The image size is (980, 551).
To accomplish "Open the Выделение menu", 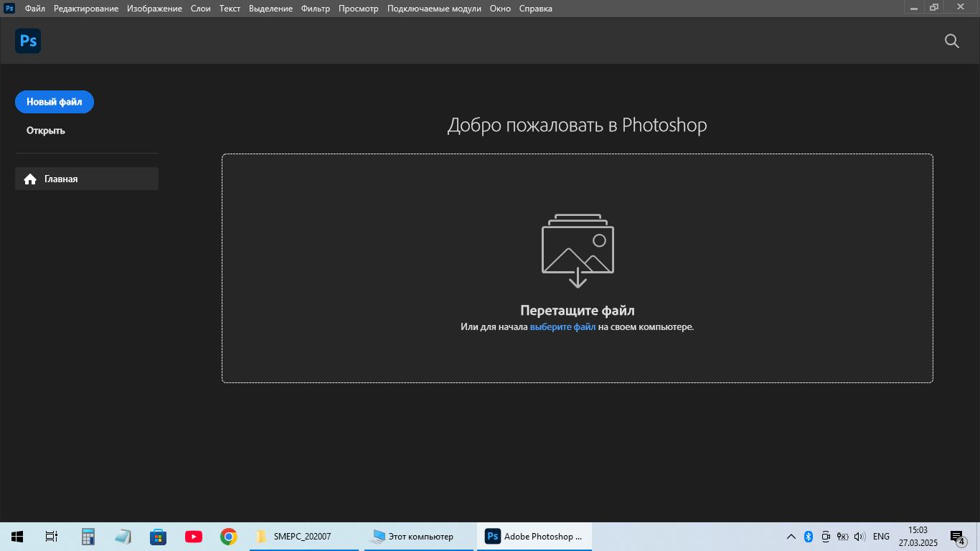I will click(x=270, y=9).
